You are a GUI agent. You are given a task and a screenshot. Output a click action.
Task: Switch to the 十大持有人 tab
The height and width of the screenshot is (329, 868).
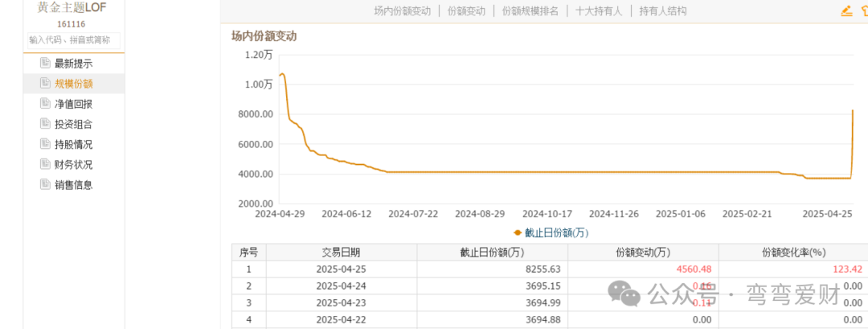click(x=599, y=11)
